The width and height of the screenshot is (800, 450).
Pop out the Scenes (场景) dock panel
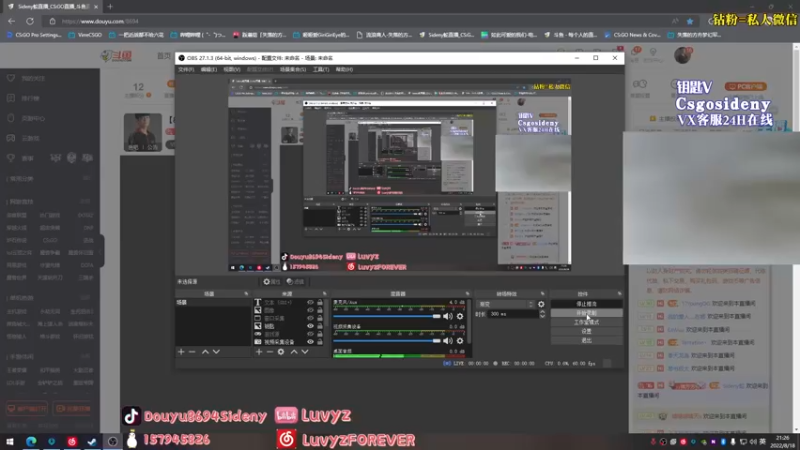pos(246,294)
